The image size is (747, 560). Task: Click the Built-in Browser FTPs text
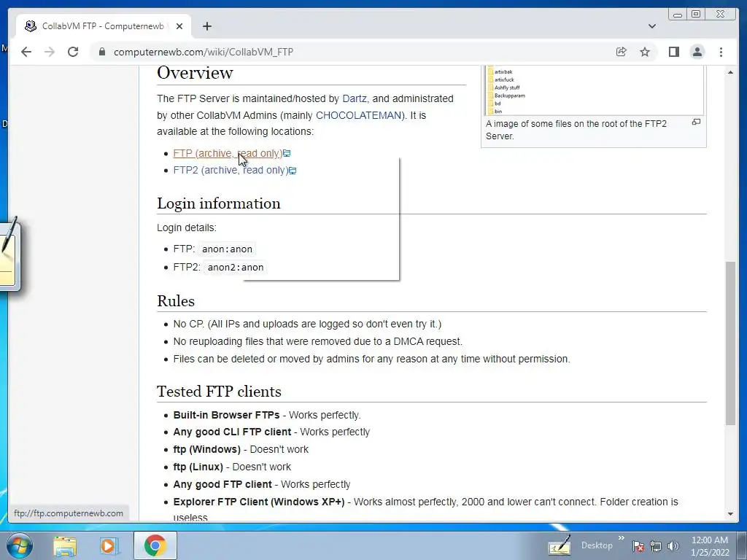(x=226, y=415)
